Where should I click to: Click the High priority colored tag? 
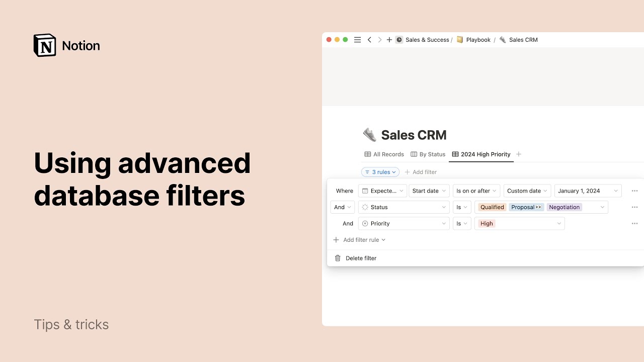(x=486, y=223)
